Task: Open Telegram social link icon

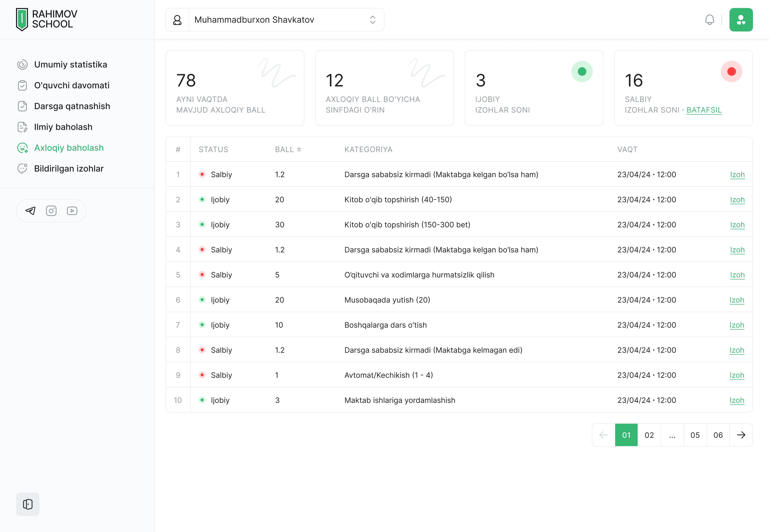Action: click(30, 211)
